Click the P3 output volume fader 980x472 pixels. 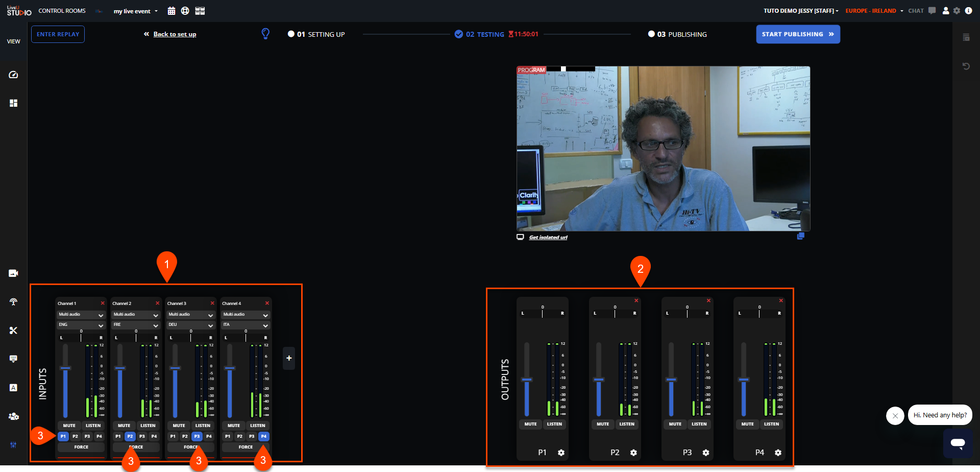coord(671,380)
